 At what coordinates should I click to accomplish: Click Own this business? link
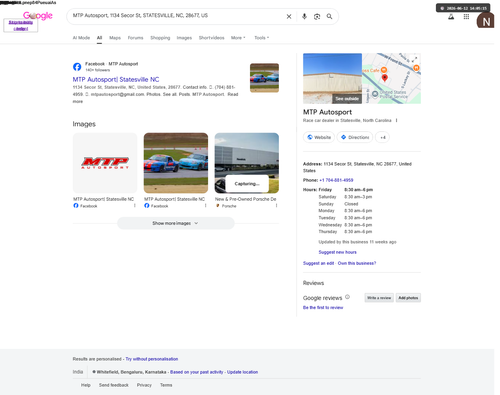357,263
